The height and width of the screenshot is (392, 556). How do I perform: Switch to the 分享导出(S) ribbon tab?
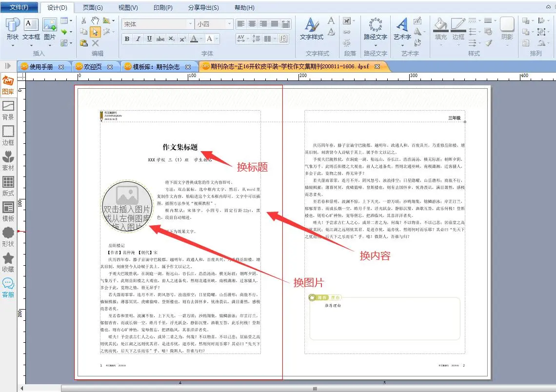(203, 7)
